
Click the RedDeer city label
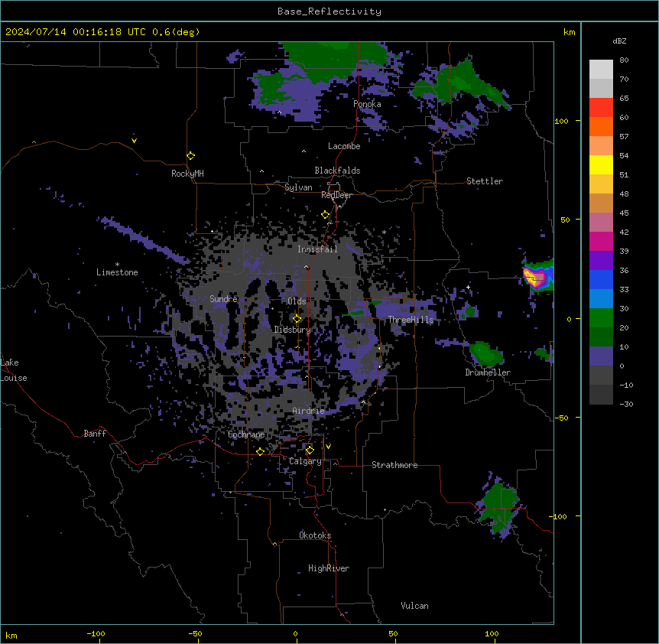[336, 195]
